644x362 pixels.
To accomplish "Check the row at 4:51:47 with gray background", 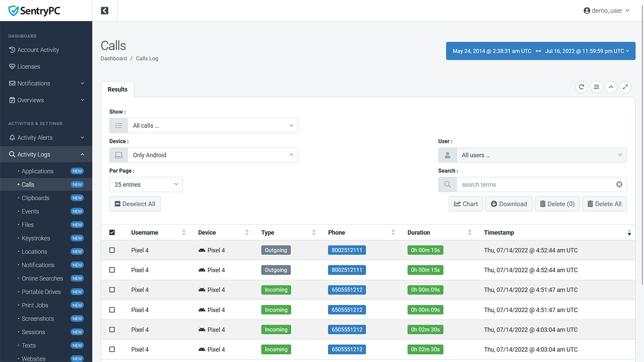I will [x=112, y=290].
